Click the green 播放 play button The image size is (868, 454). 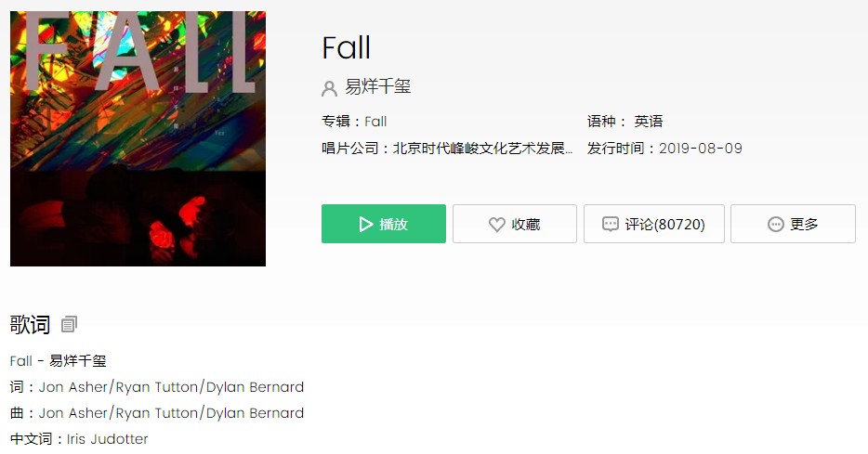click(x=383, y=224)
